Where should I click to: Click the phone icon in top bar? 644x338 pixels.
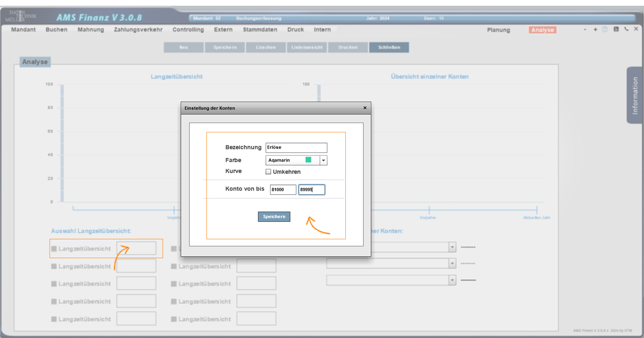pos(626,29)
